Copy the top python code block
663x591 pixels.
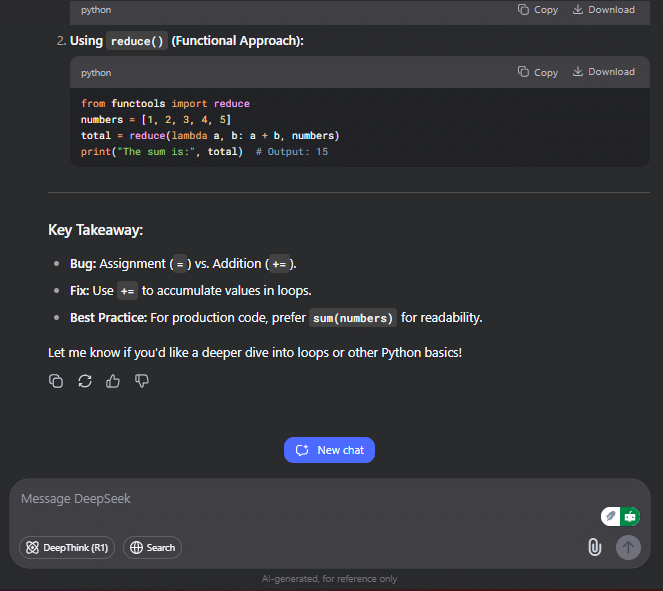(x=537, y=10)
